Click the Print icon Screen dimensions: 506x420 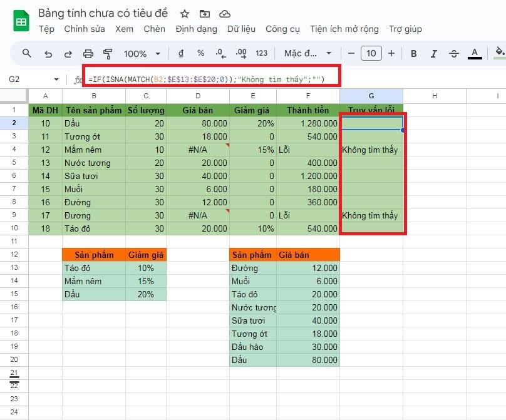[88, 54]
